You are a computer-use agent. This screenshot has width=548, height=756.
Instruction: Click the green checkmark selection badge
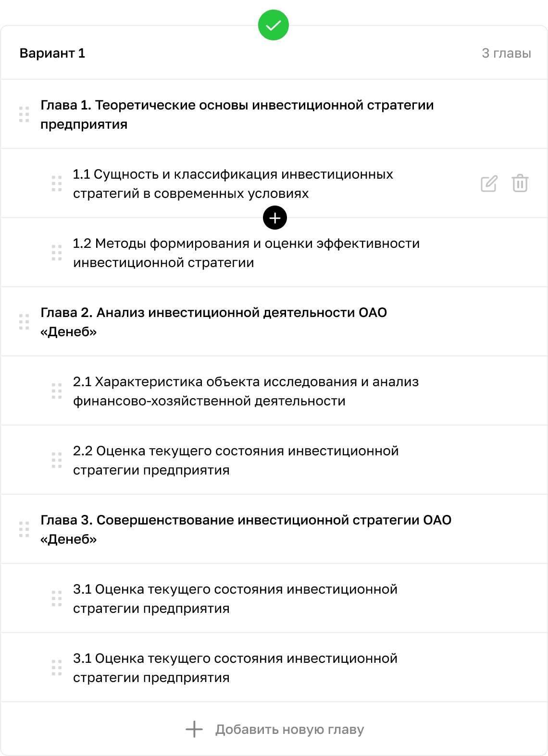[x=273, y=25]
